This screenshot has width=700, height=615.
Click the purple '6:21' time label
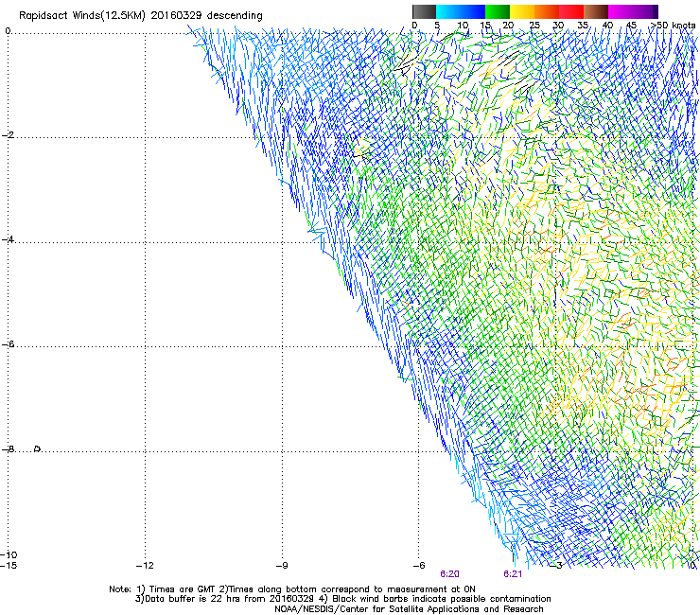coord(513,574)
